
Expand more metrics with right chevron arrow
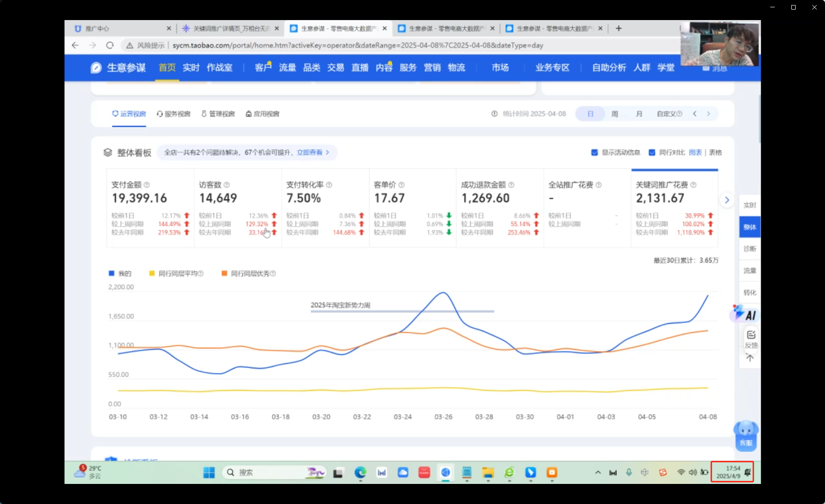point(727,200)
